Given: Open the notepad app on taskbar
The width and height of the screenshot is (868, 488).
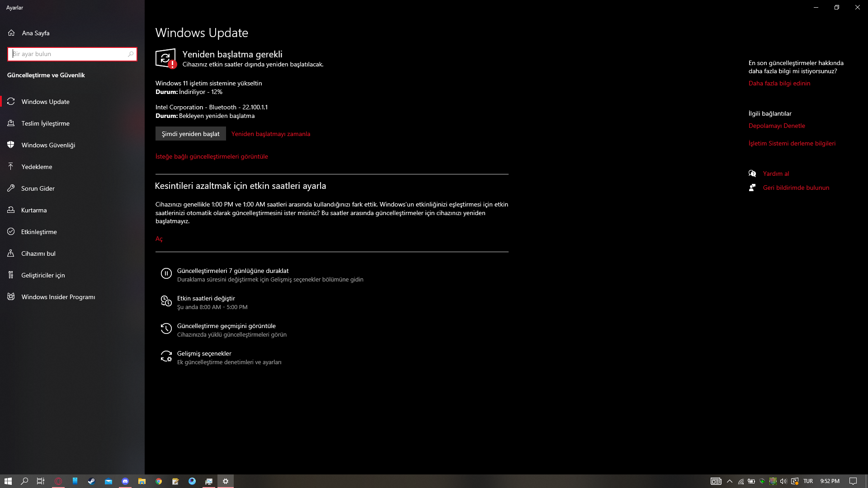Looking at the screenshot, I should (x=175, y=481).
